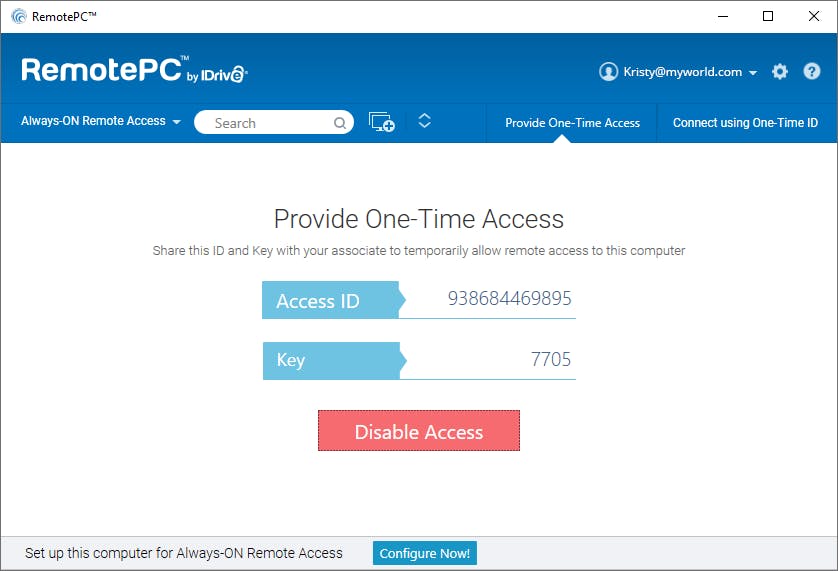Minimize the RemotePC window
The width and height of the screenshot is (838, 571).
coord(723,17)
